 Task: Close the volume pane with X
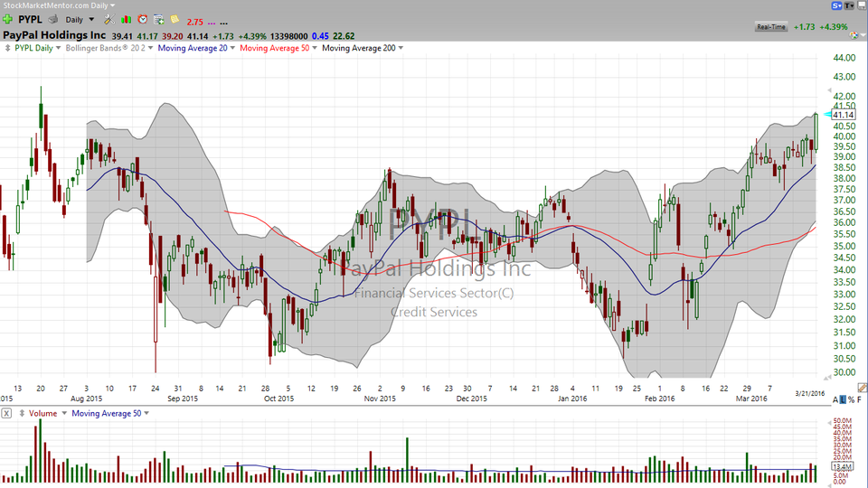(6, 413)
